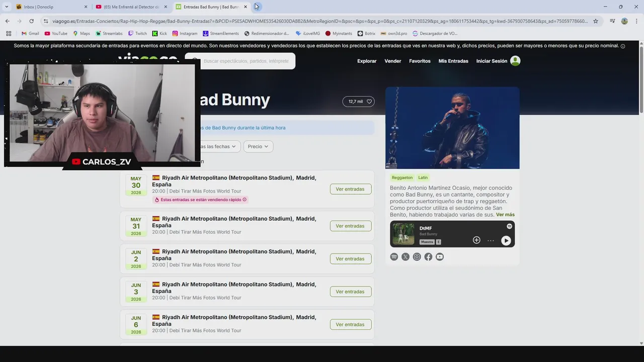Open the Chrome profile avatar
Image resolution: width=644 pixels, height=362 pixels.
tap(624, 21)
